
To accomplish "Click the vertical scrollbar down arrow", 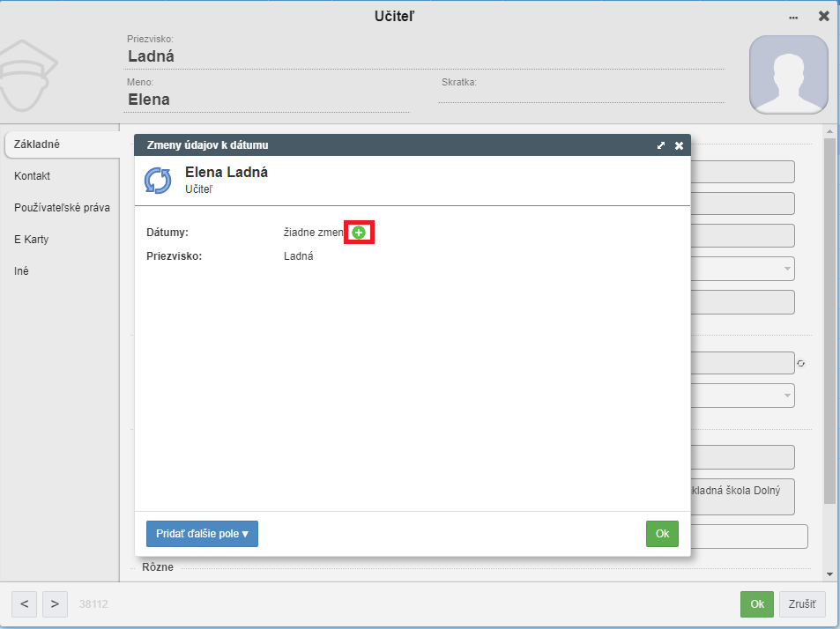I will click(x=829, y=574).
